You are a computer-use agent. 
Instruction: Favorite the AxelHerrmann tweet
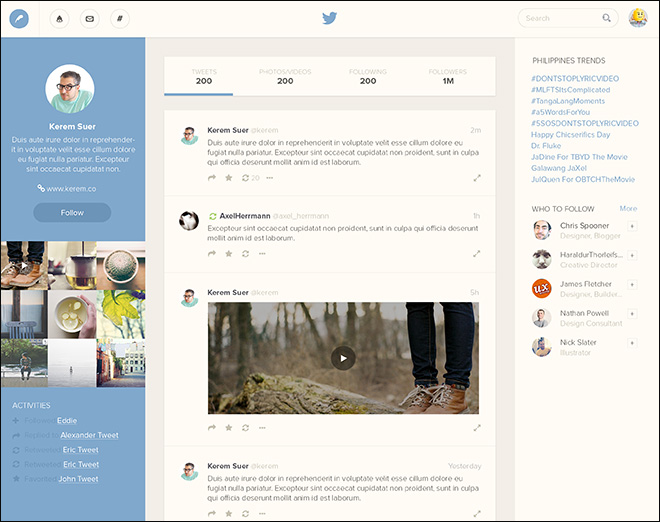[229, 253]
